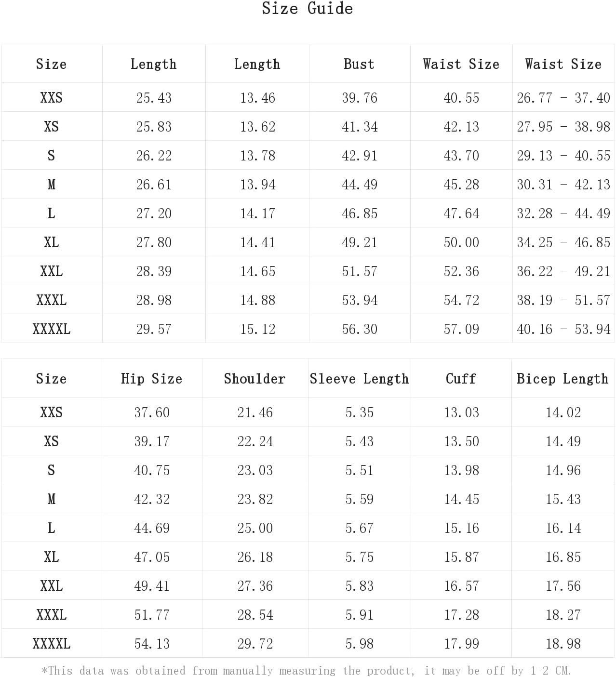Select the Cuff column header
The height and width of the screenshot is (677, 616).
461,379
